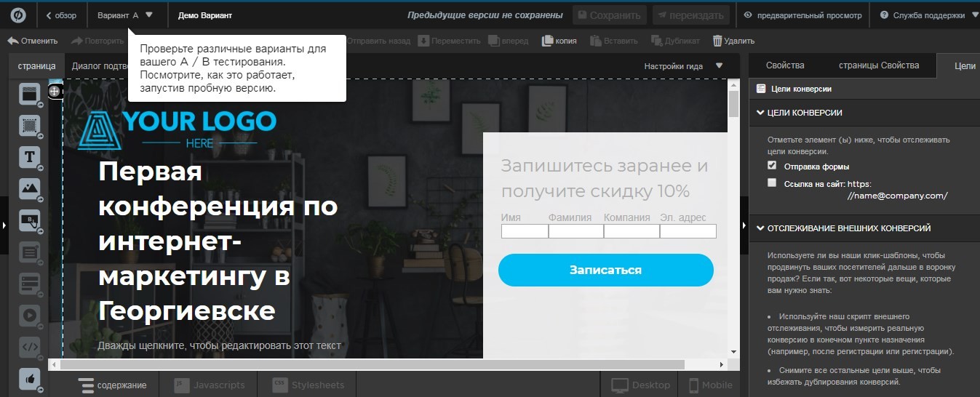Check the Ссылка на сайт checkbox
The image size is (980, 397).
772,183
